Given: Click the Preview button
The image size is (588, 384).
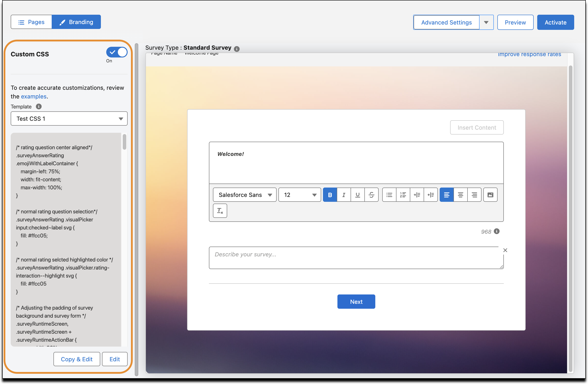Looking at the screenshot, I should 515,22.
